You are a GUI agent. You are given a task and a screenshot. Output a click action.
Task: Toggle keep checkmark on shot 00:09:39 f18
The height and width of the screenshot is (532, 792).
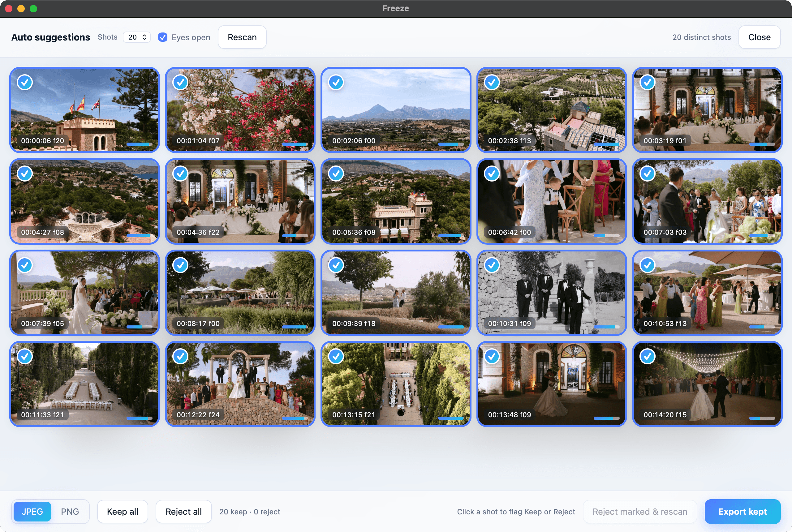(336, 265)
